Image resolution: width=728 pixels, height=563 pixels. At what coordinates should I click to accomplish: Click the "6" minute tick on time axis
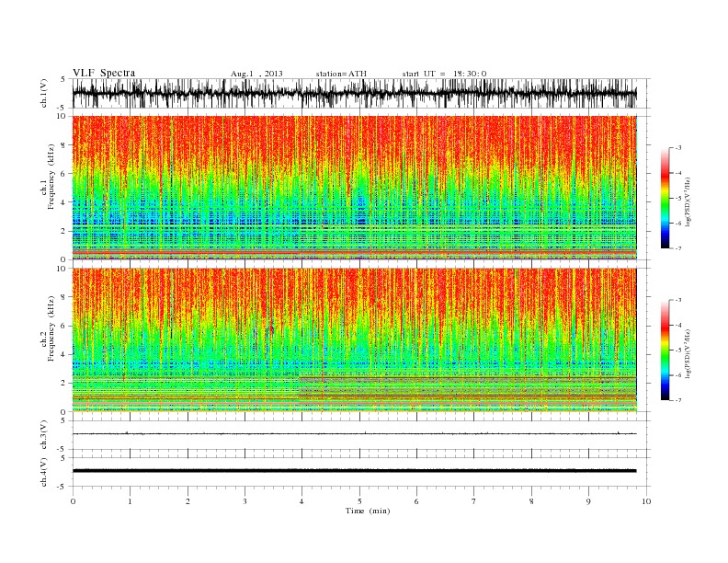point(416,501)
